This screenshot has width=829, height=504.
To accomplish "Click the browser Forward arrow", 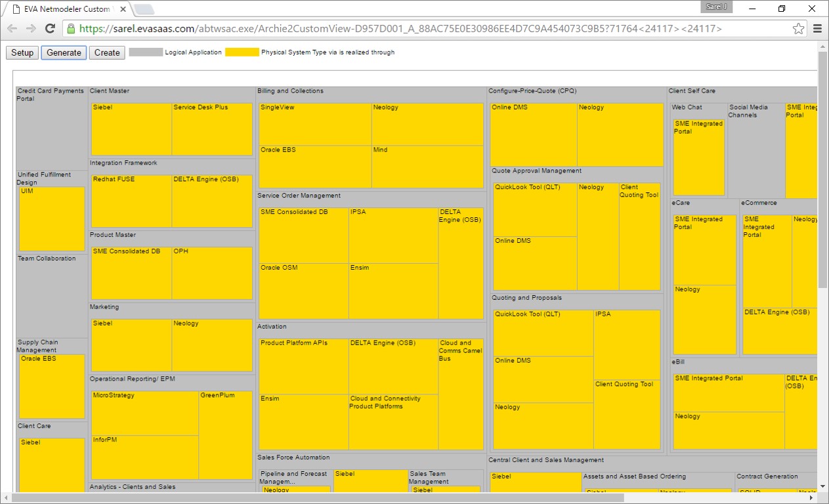I will (x=31, y=29).
